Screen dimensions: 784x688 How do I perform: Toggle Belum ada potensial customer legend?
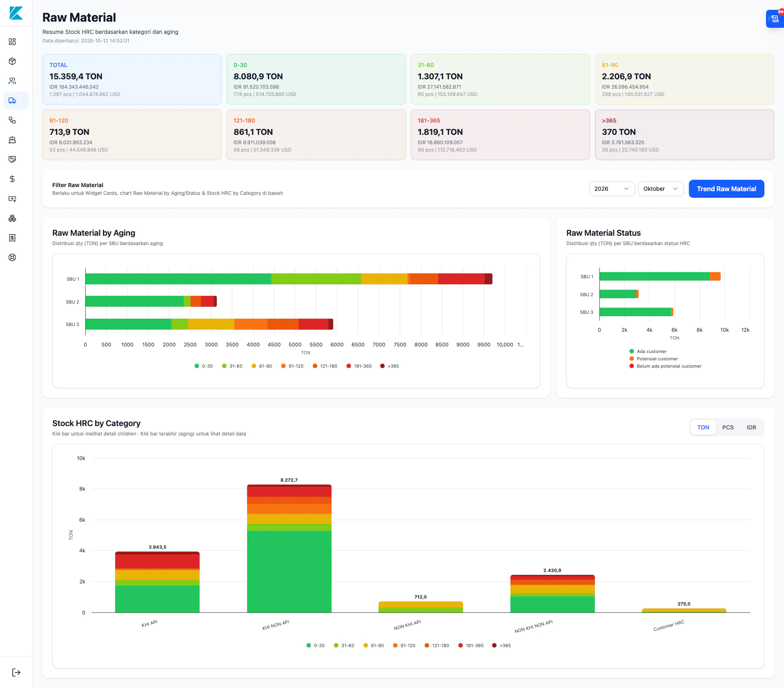pyautogui.click(x=666, y=366)
